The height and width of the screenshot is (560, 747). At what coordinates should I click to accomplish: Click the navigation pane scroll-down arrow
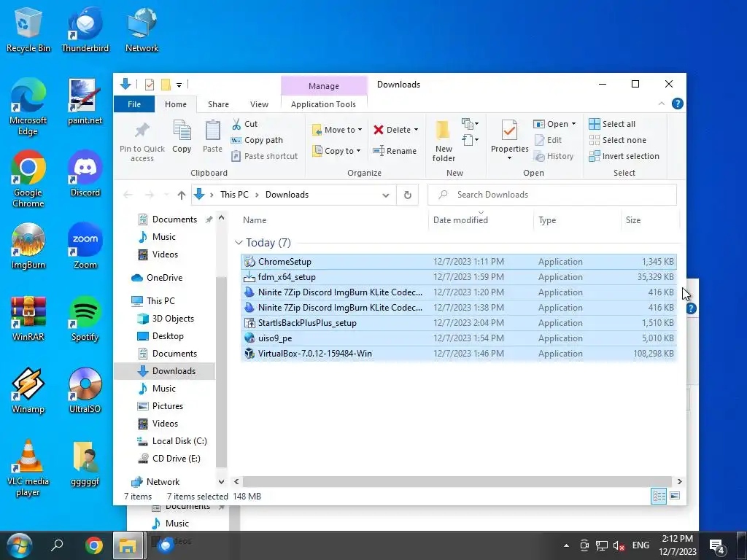tap(221, 482)
